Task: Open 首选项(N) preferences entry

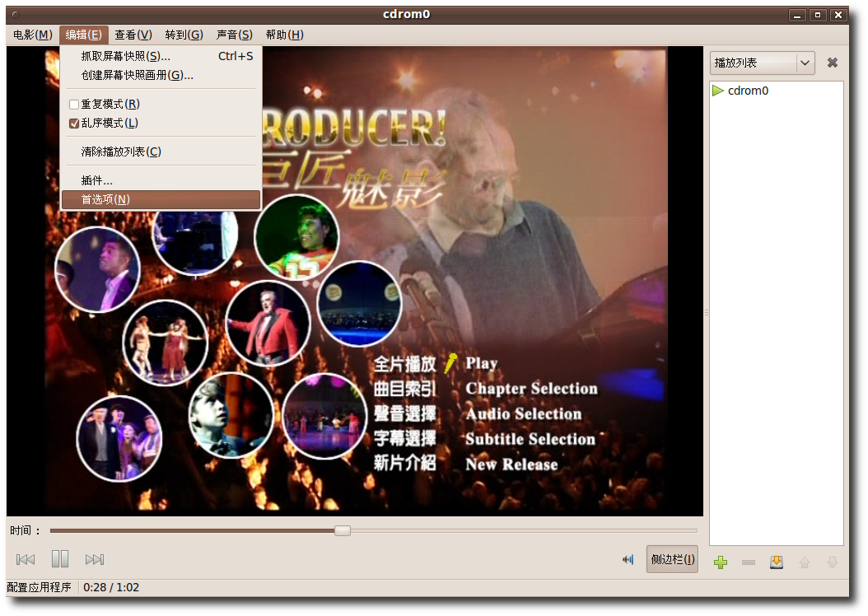Action: 161,200
